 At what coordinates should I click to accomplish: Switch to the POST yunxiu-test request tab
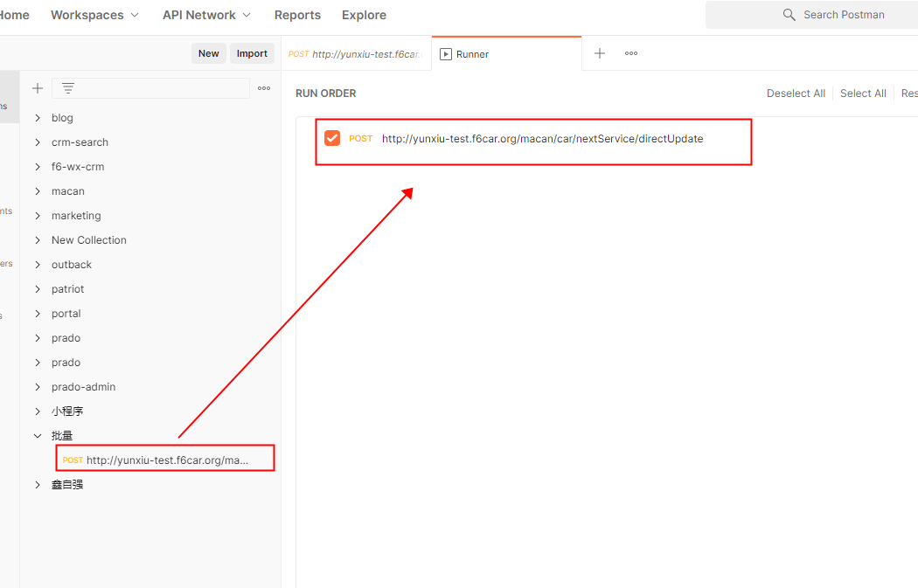[x=356, y=54]
